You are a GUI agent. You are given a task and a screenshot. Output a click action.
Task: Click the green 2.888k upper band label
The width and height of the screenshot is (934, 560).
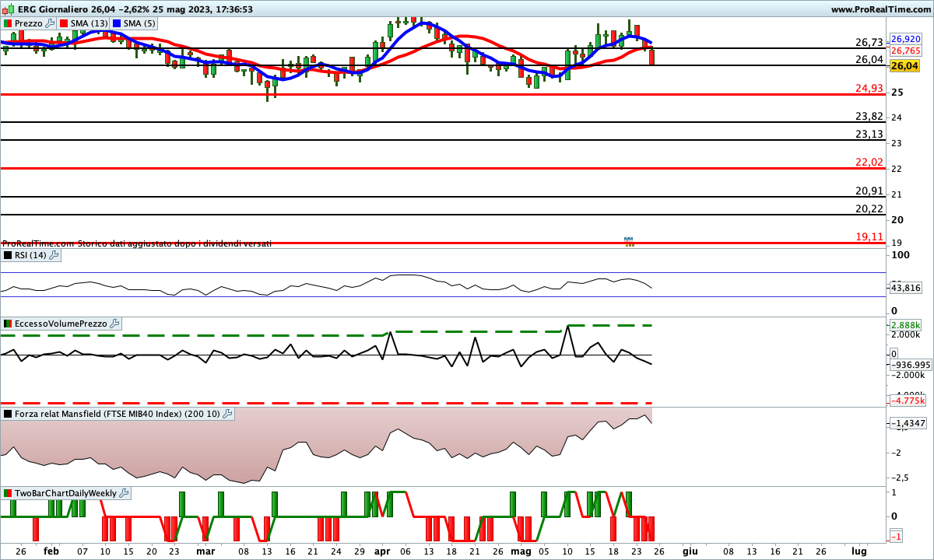point(905,324)
